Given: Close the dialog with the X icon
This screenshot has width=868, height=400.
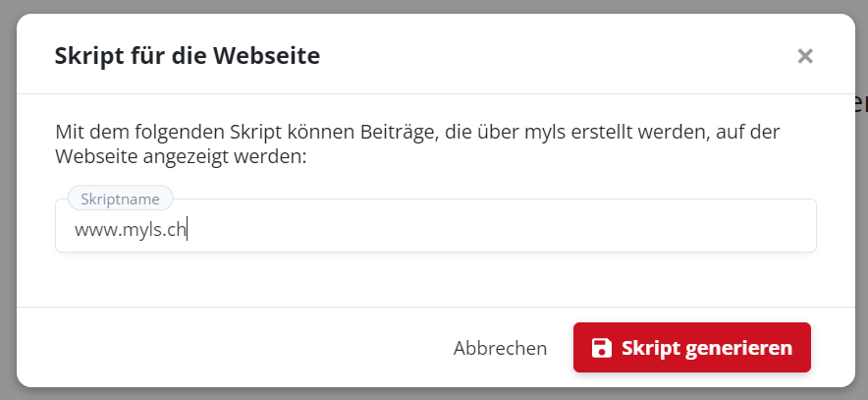Looking at the screenshot, I should (x=805, y=56).
